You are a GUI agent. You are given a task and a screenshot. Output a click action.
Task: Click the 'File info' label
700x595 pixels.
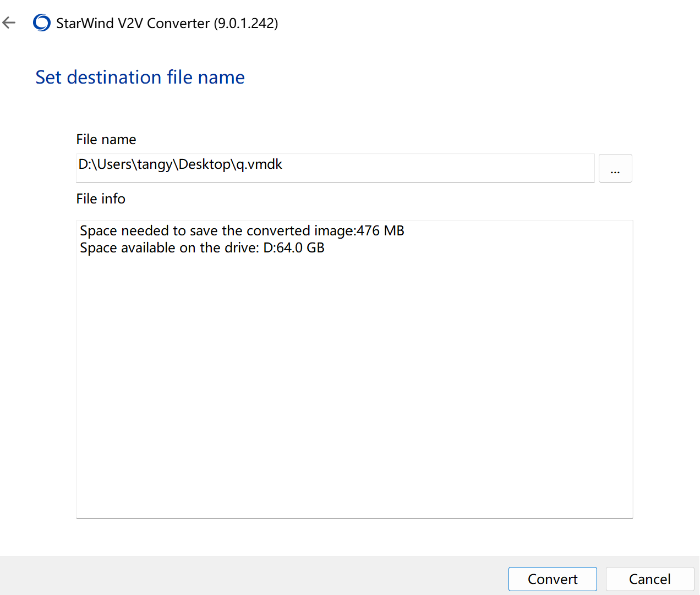[x=101, y=199]
